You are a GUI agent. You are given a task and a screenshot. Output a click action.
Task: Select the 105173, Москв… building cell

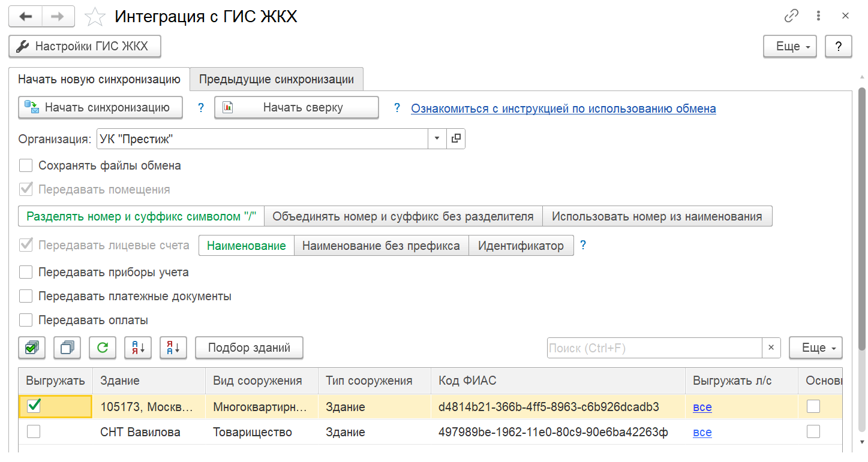coord(149,407)
